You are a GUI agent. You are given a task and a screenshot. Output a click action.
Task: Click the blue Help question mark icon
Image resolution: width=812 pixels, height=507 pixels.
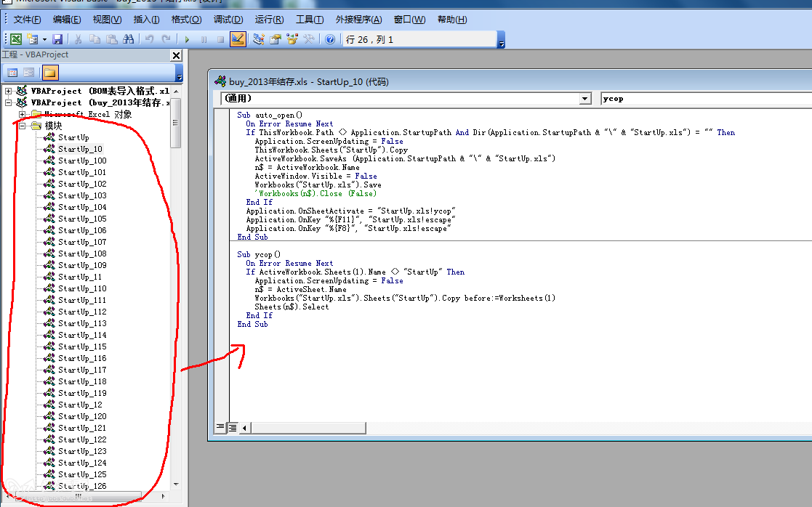coord(330,39)
